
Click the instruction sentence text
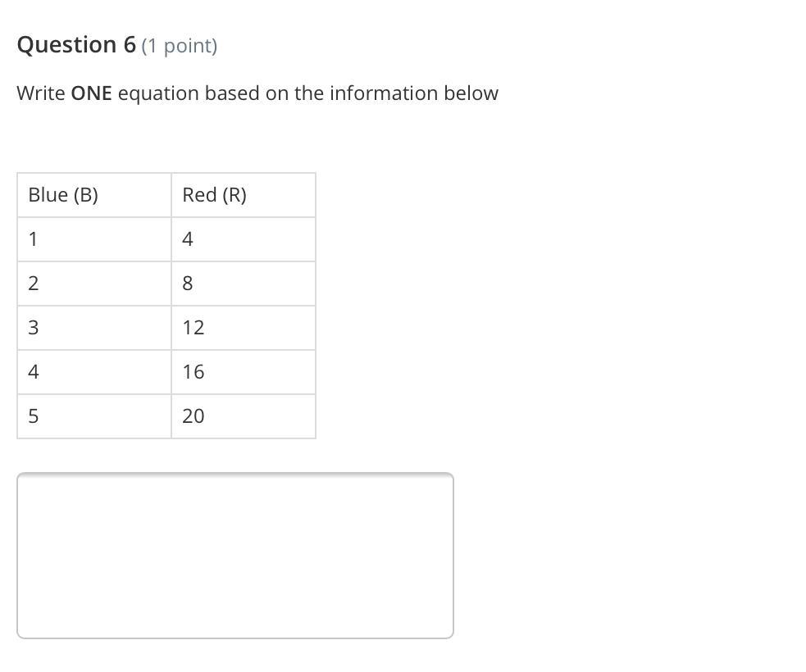click(x=257, y=94)
